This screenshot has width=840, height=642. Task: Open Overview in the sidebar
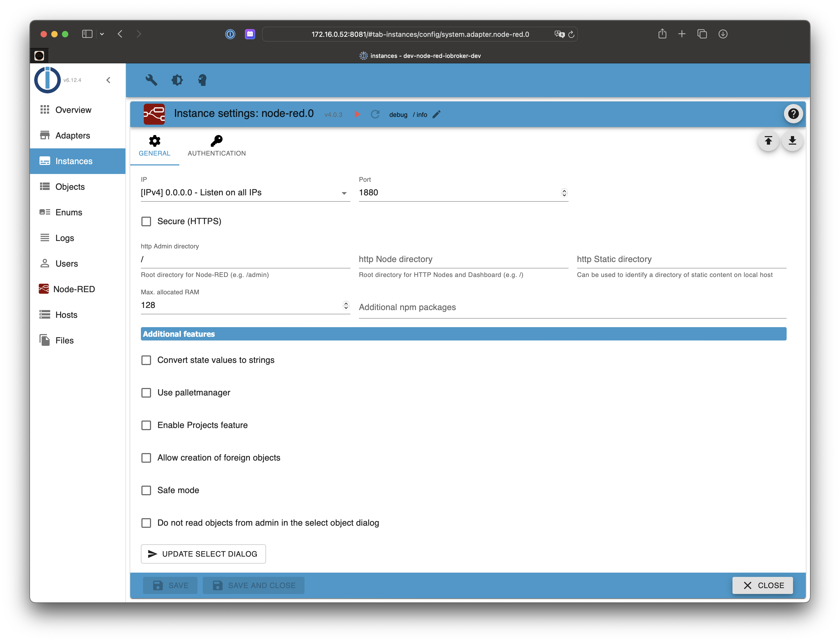(78, 110)
